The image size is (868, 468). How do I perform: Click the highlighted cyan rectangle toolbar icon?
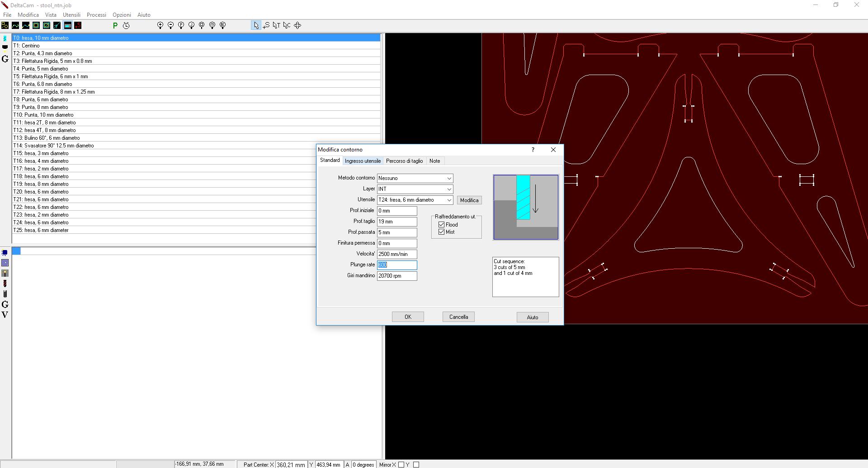pyautogui.click(x=67, y=25)
